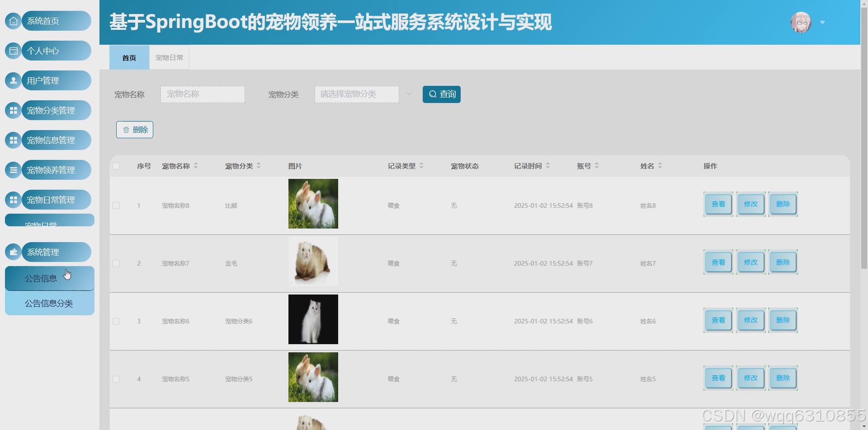Click the 账号8 cell
This screenshot has height=430, width=868.
coord(585,206)
